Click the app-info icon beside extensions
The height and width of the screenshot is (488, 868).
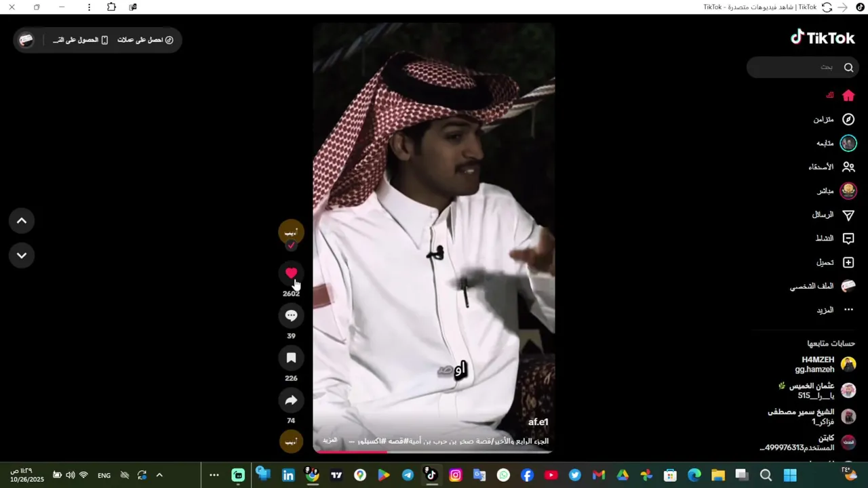tap(133, 7)
